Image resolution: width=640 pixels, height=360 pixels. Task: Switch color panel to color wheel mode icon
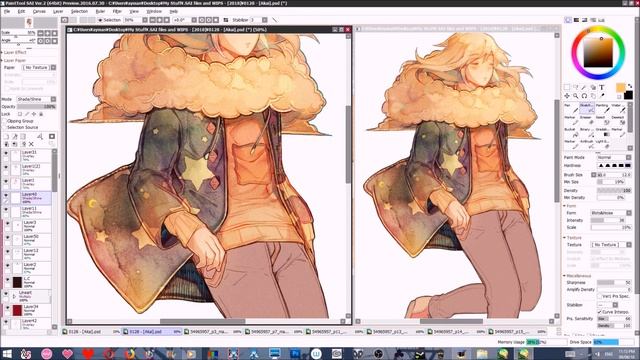[568, 20]
